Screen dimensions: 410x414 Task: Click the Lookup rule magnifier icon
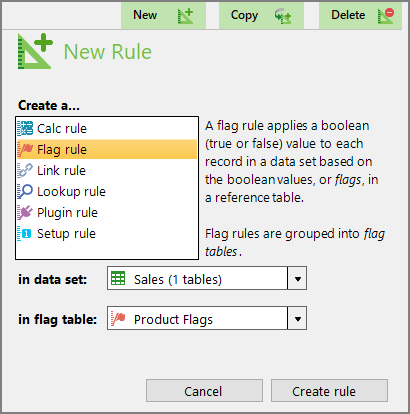25,191
